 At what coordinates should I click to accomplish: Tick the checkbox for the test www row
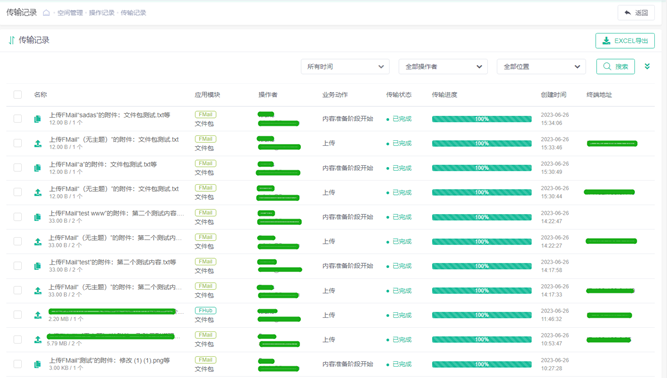click(x=17, y=217)
